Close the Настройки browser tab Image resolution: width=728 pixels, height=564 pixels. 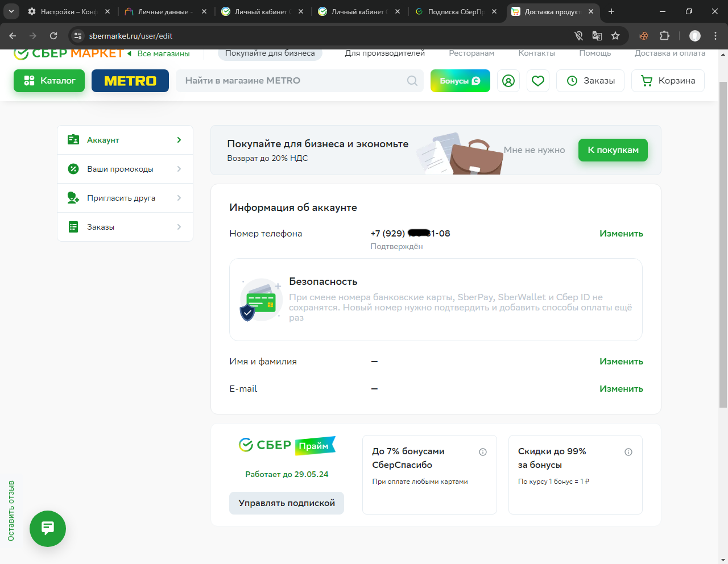107,11
